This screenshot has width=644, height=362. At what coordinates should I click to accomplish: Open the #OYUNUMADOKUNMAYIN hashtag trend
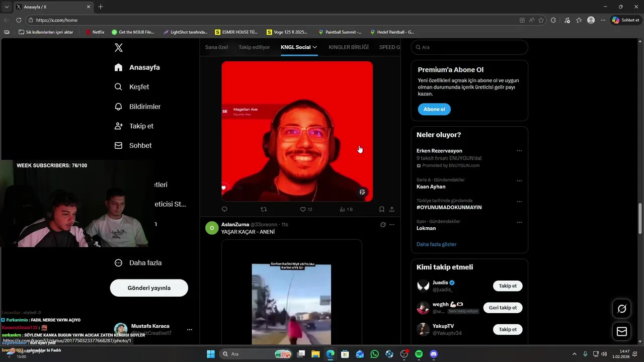tap(449, 207)
